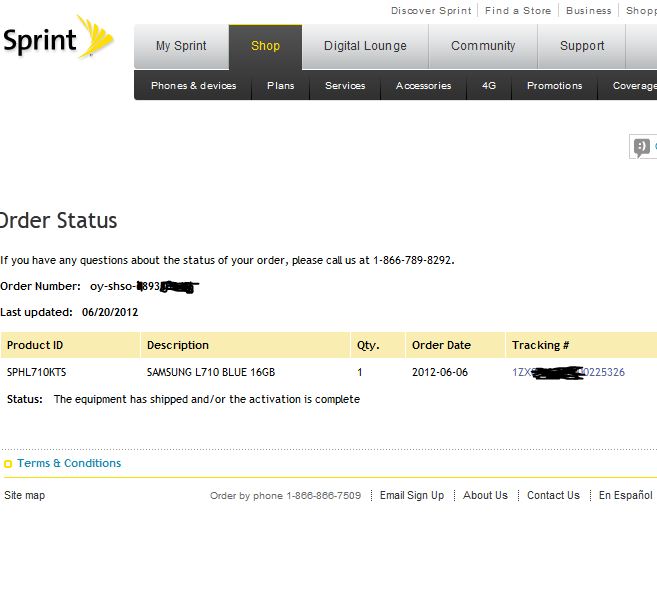Click the chat smiley icon

[641, 147]
